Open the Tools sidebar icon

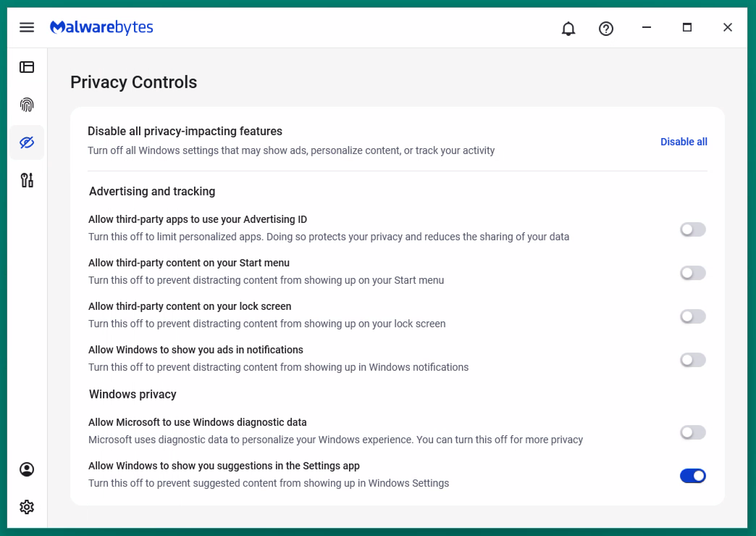click(27, 180)
